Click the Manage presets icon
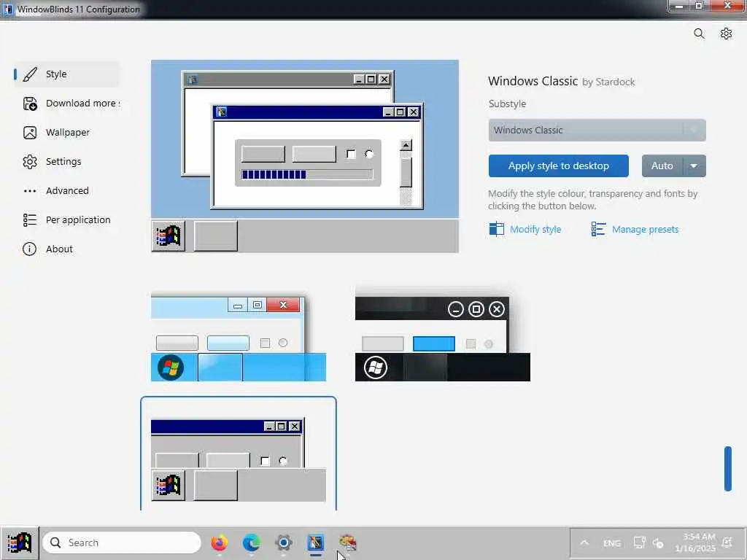This screenshot has height=560, width=747. pos(598,229)
